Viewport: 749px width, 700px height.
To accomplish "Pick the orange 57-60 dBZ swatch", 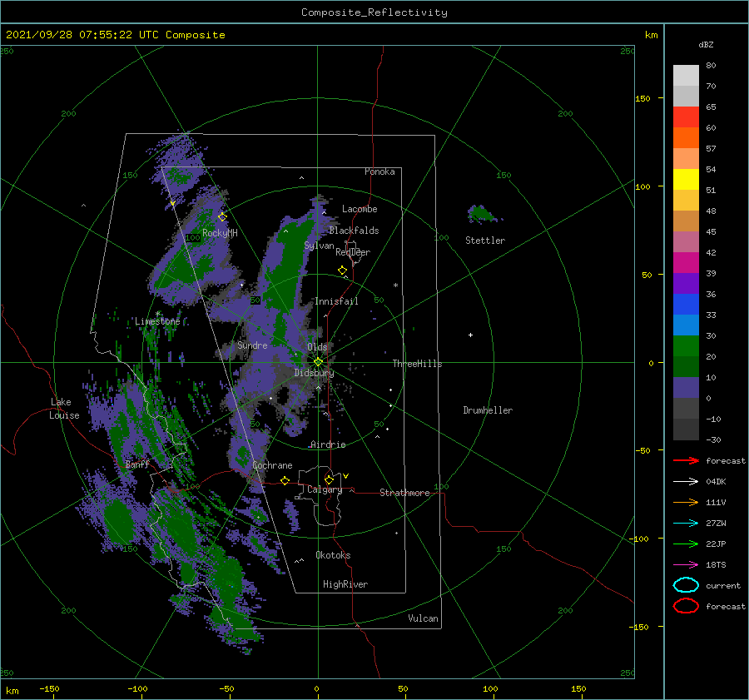I will point(686,137).
